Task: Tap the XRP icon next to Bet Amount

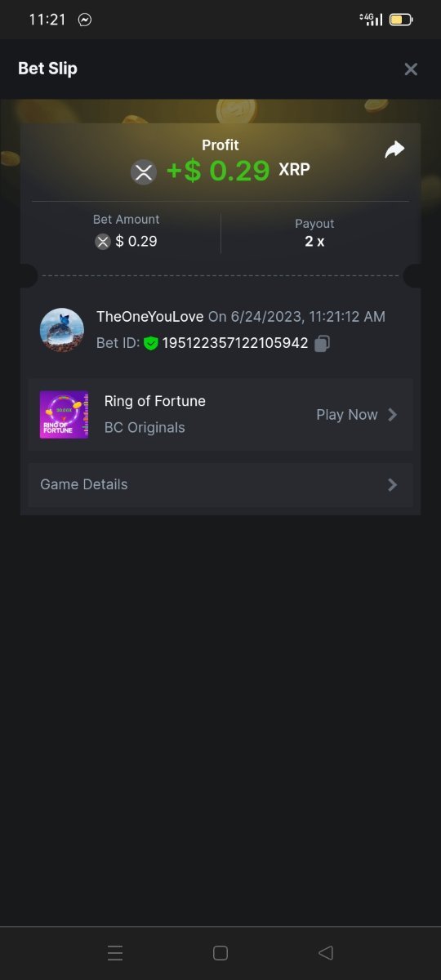Action: [x=102, y=241]
